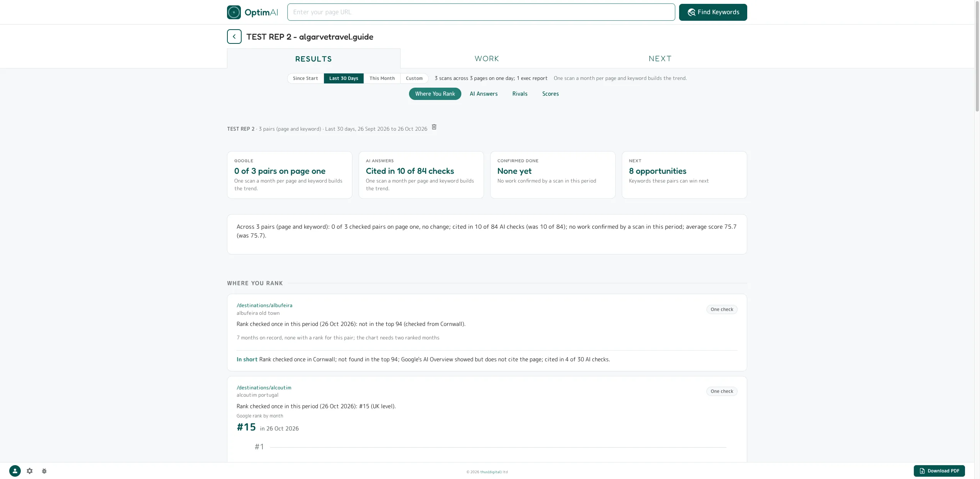Screen dimensions: 980x479
Task: Switch to the RESULTS tab
Action: point(314,59)
